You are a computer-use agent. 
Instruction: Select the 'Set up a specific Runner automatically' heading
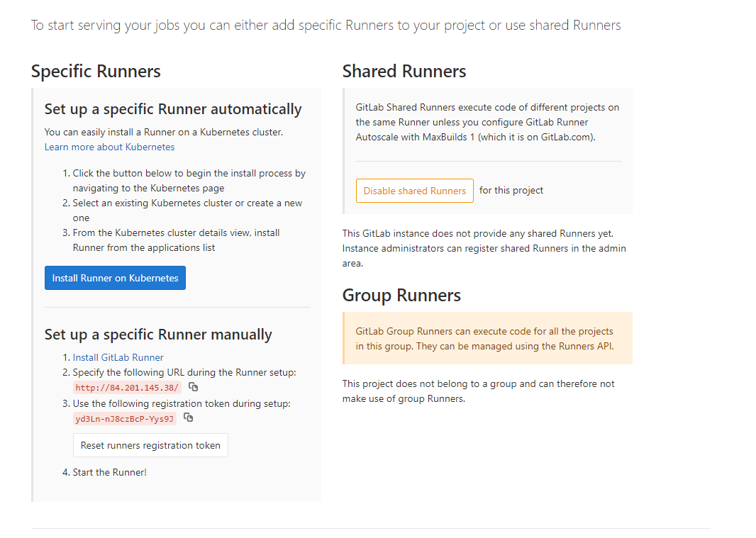[x=173, y=109]
